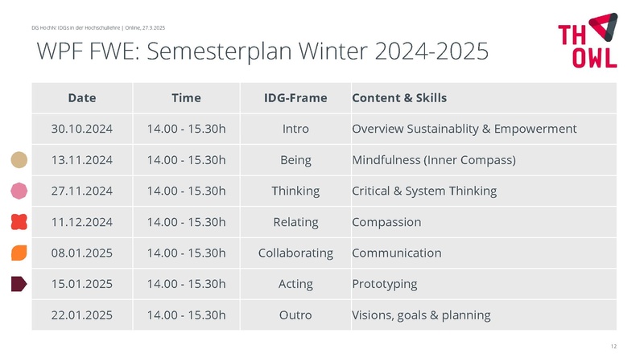Click the TH OWL logo
This screenshot has width=644, height=362.
588,40
